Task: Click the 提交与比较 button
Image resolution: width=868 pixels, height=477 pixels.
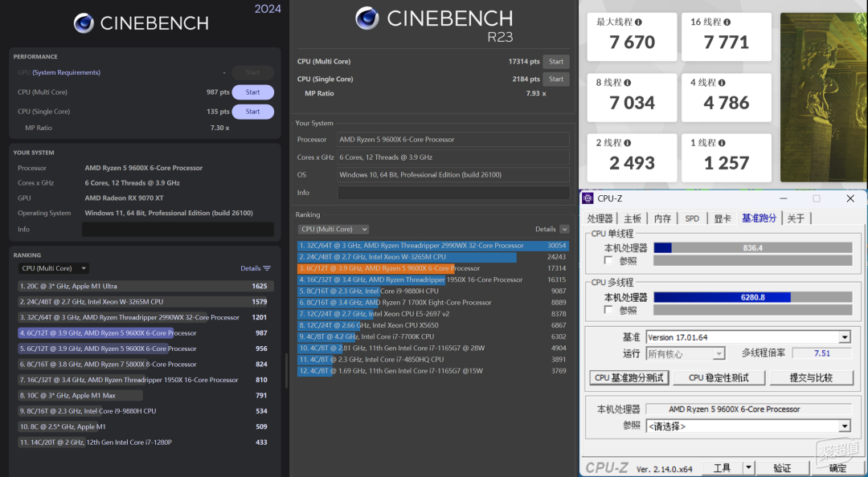Action: 811,378
